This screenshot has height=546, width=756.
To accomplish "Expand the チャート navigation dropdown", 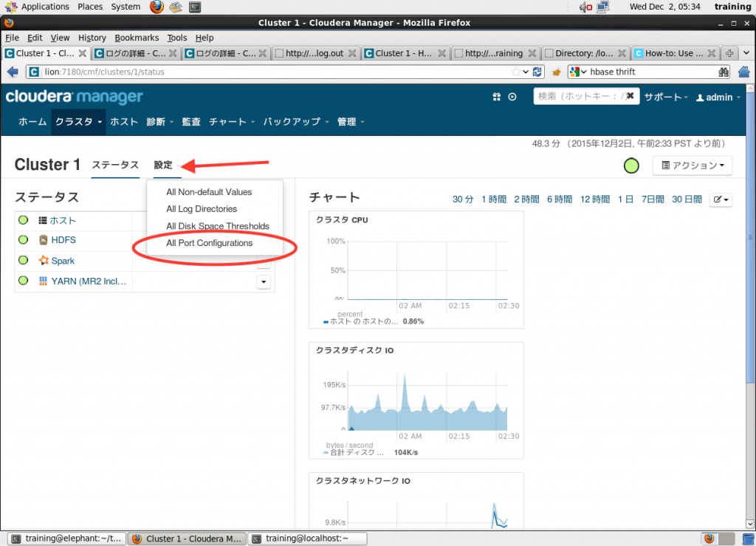I will [231, 122].
